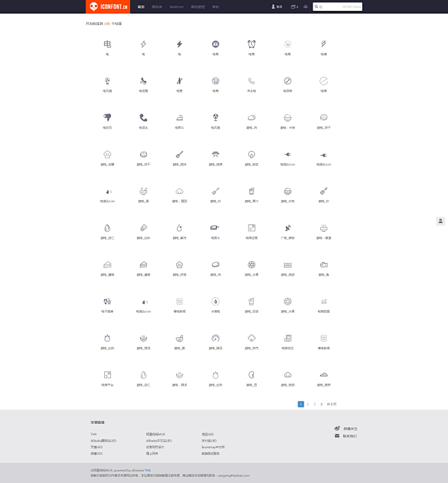Open the 支付宝UED footer link
The height and width of the screenshot is (483, 448).
[x=209, y=441]
